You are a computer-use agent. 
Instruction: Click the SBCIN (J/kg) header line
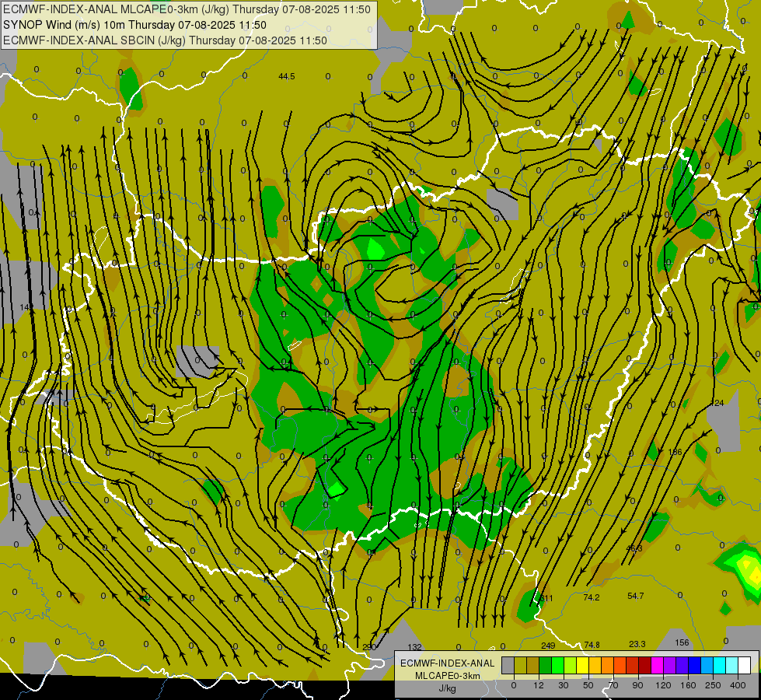click(165, 40)
